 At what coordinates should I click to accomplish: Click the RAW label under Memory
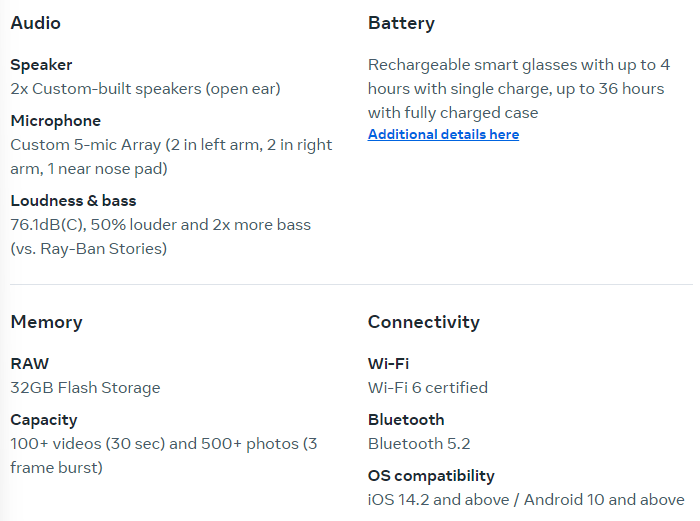pos(29,364)
